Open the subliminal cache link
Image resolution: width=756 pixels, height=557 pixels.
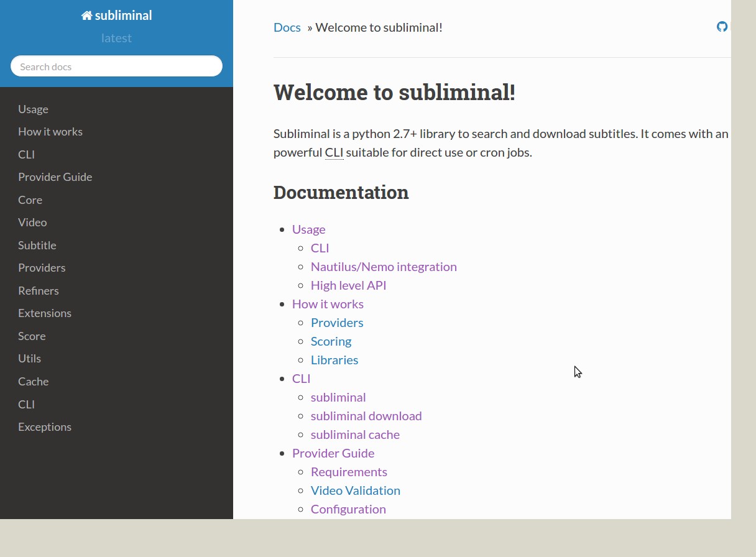(x=355, y=435)
